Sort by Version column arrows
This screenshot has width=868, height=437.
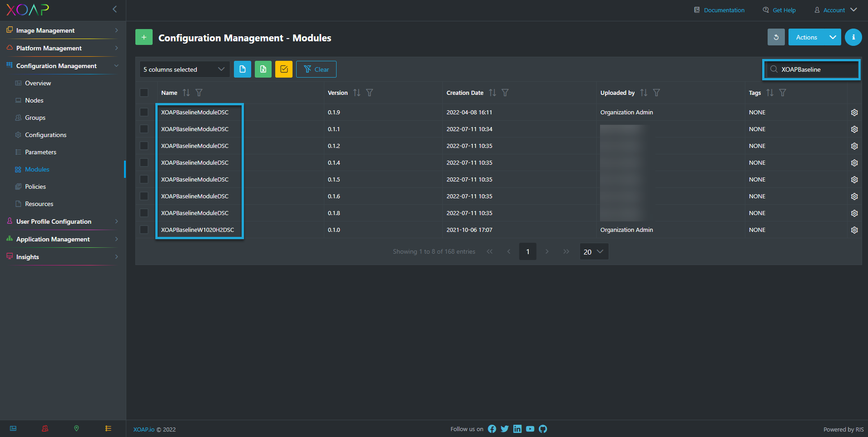point(357,93)
